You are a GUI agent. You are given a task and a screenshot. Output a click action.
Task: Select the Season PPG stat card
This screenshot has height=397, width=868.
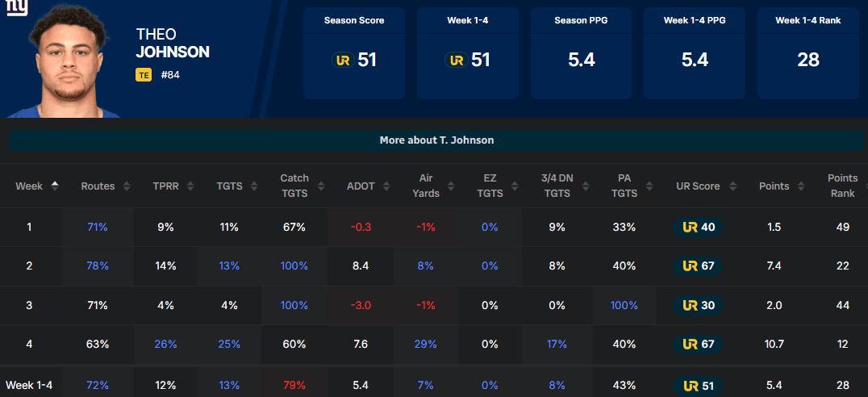(x=581, y=52)
